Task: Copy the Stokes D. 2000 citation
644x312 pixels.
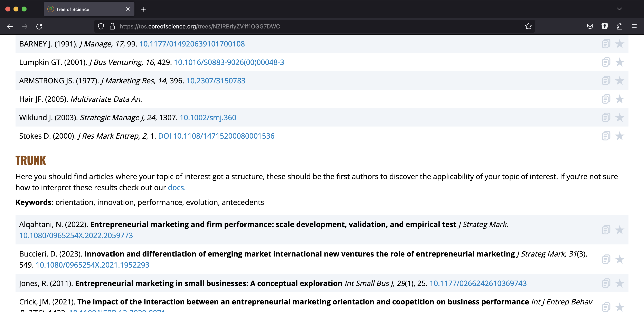Action: [606, 136]
